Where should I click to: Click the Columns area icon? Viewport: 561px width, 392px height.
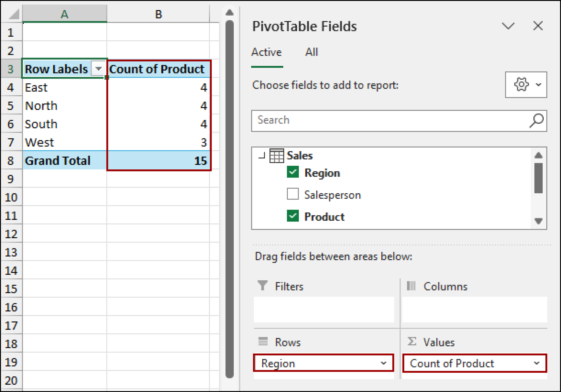[411, 286]
